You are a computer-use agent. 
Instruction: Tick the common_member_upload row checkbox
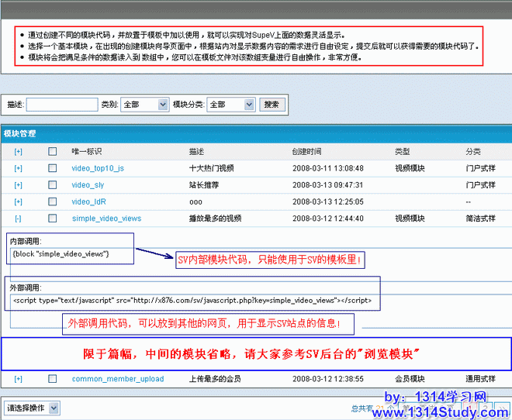click(53, 379)
